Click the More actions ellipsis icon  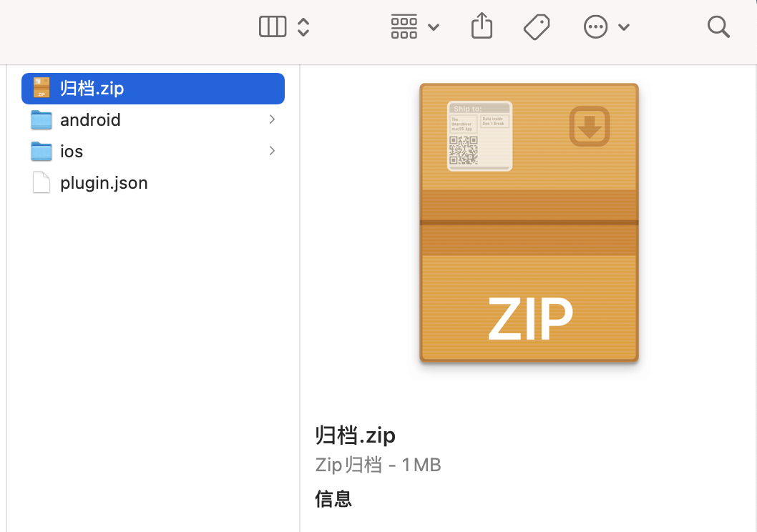coord(595,26)
